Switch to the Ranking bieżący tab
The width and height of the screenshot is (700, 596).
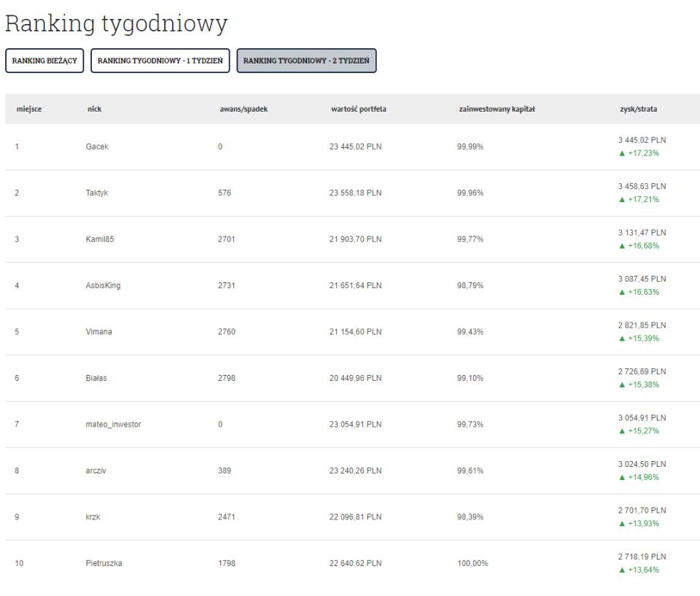pos(45,61)
